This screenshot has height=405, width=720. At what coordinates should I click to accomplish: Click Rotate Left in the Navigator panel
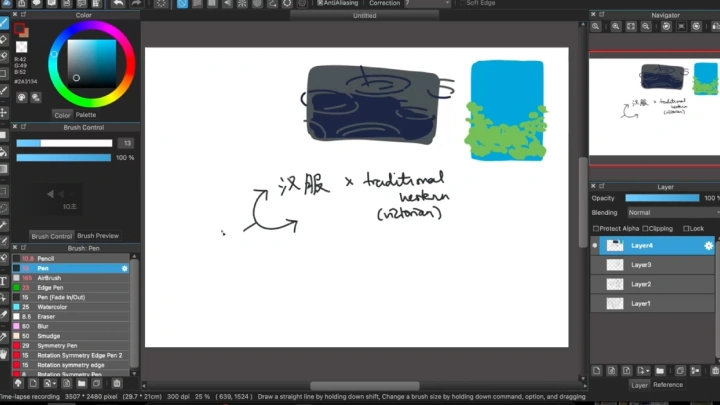coord(666,27)
